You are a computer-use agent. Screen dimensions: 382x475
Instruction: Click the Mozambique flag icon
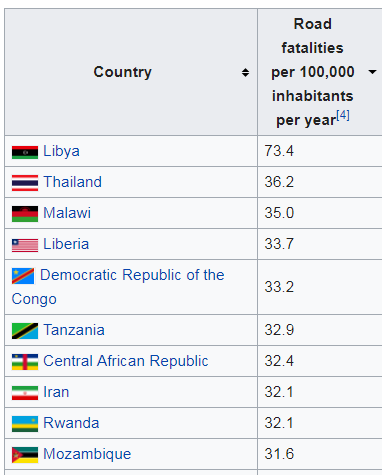[25, 455]
